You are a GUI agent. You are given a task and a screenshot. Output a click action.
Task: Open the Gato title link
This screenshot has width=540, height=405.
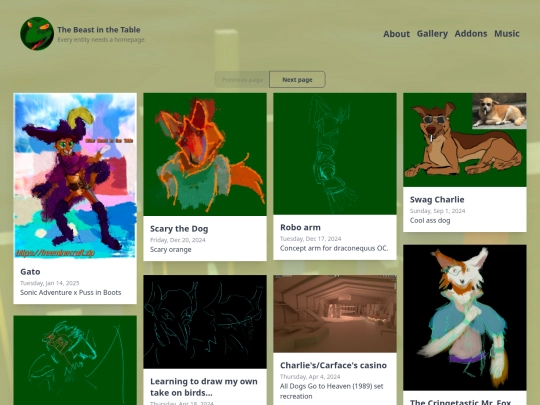point(30,272)
